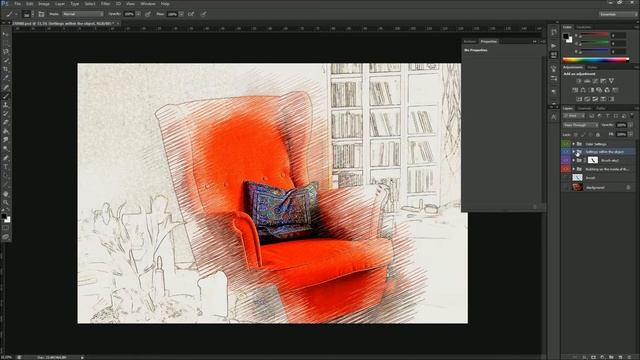640x360 pixels.
Task: Open the Filter menu
Action: tap(105, 4)
